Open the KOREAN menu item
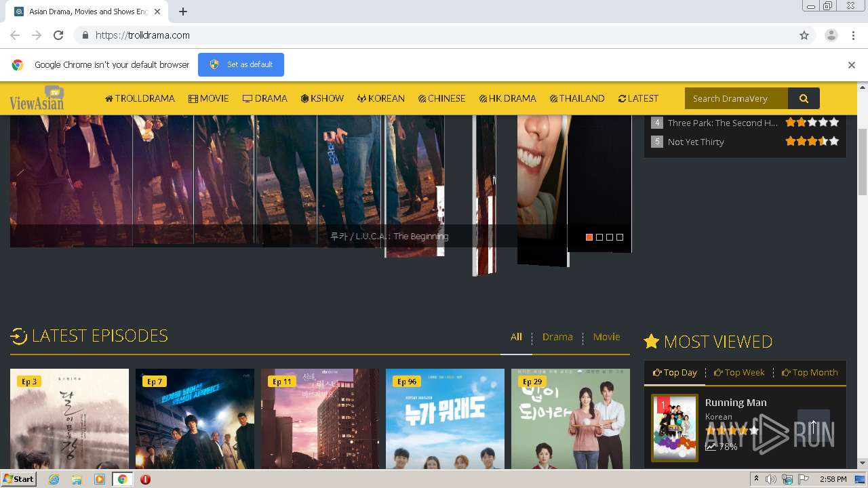The height and width of the screenshot is (488, 868). point(380,98)
